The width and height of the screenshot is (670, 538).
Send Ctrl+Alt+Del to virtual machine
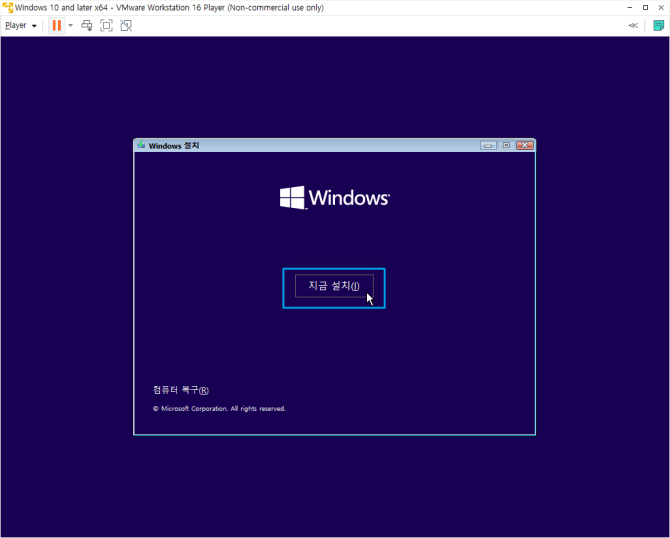pyautogui.click(x=87, y=26)
